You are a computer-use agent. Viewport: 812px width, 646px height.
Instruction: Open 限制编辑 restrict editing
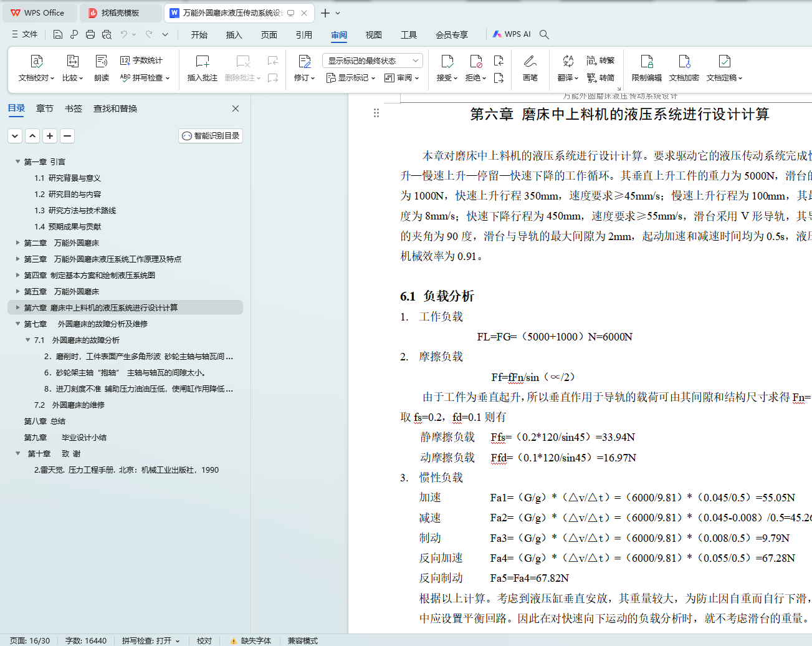pos(647,69)
